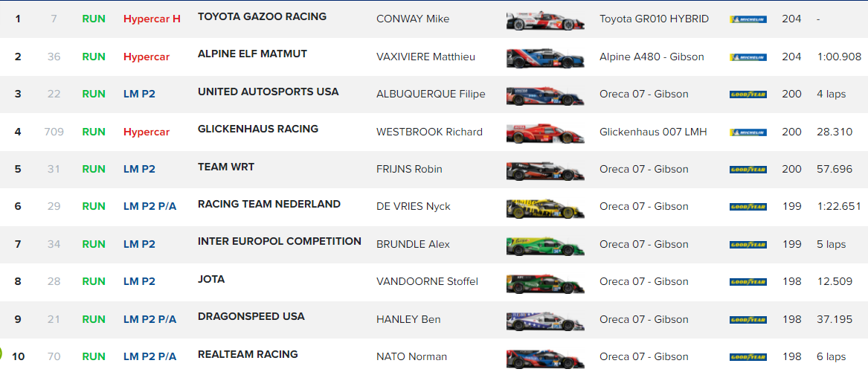Click LM P2 P/A class for Dragonspeed USA
Viewport: 868px width, 372px height.
click(150, 319)
